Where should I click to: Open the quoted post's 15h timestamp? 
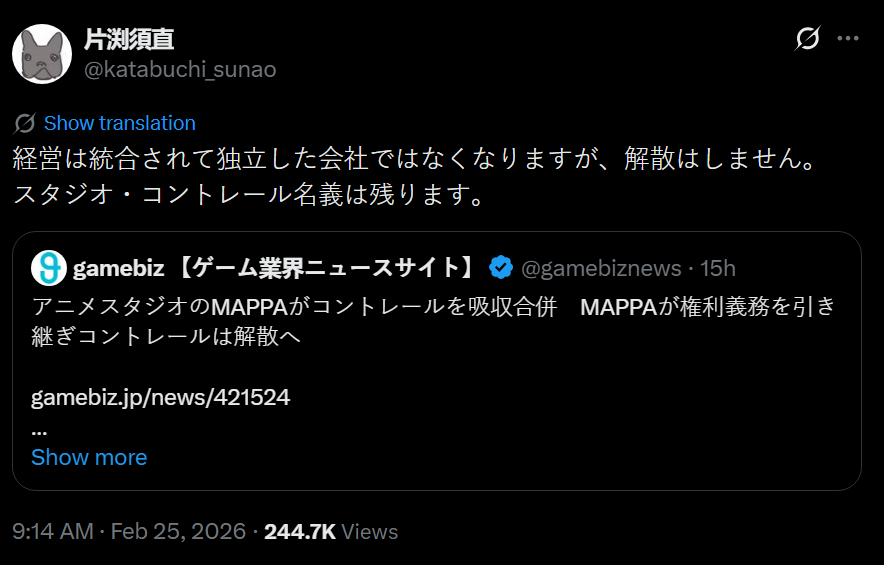point(718,268)
